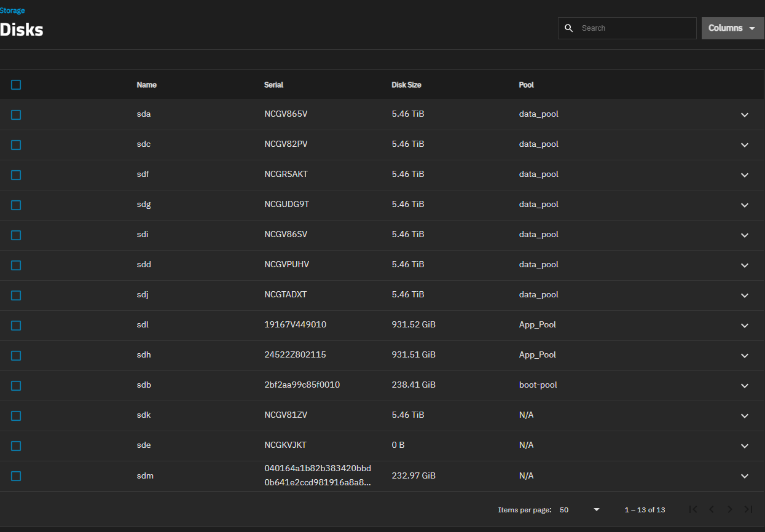
Task: Check the box for disk sdk
Action: (x=16, y=416)
